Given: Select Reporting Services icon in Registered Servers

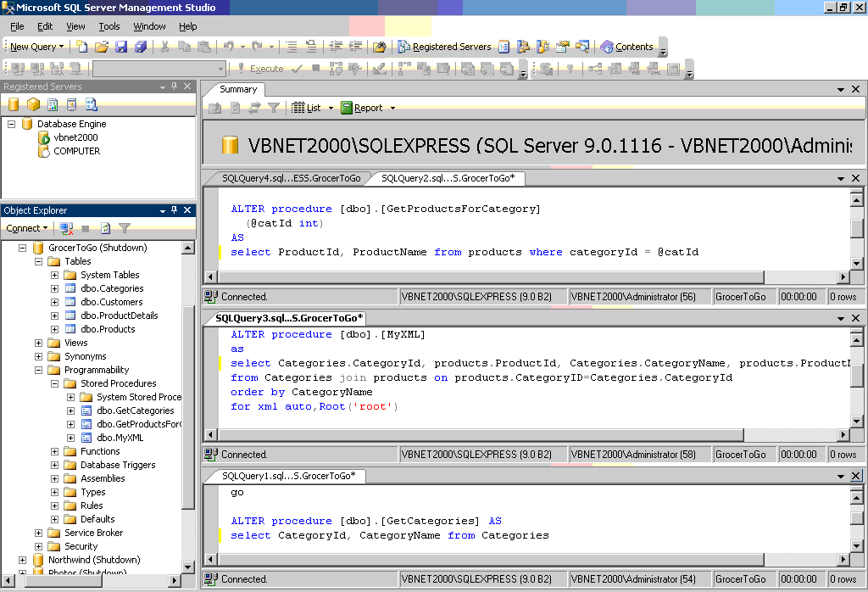Looking at the screenshot, I should [53, 104].
